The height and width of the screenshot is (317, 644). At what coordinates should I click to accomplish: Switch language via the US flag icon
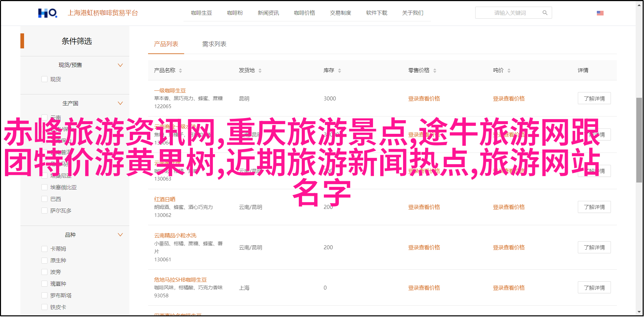pos(600,13)
